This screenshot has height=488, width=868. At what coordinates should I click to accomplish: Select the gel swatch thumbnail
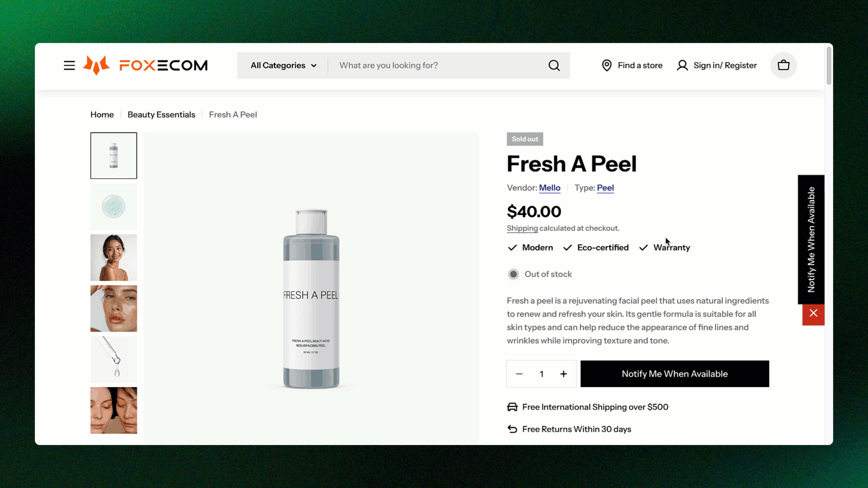point(113,207)
